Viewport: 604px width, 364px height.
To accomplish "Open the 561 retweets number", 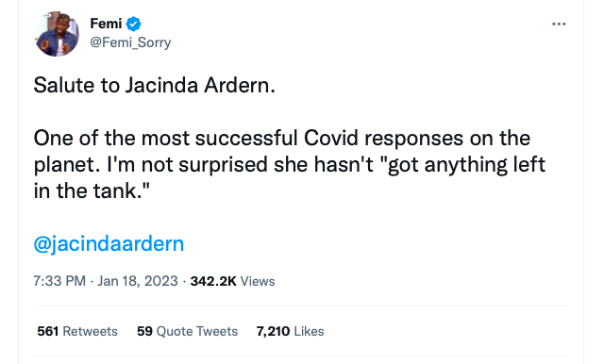I will 48,331.
